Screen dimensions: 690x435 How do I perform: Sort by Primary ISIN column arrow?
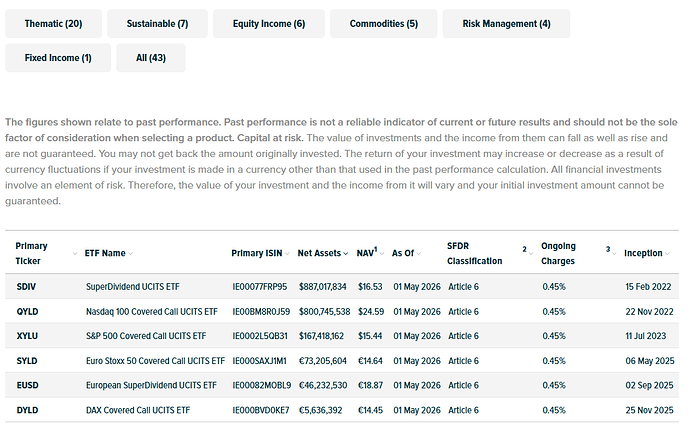point(287,254)
